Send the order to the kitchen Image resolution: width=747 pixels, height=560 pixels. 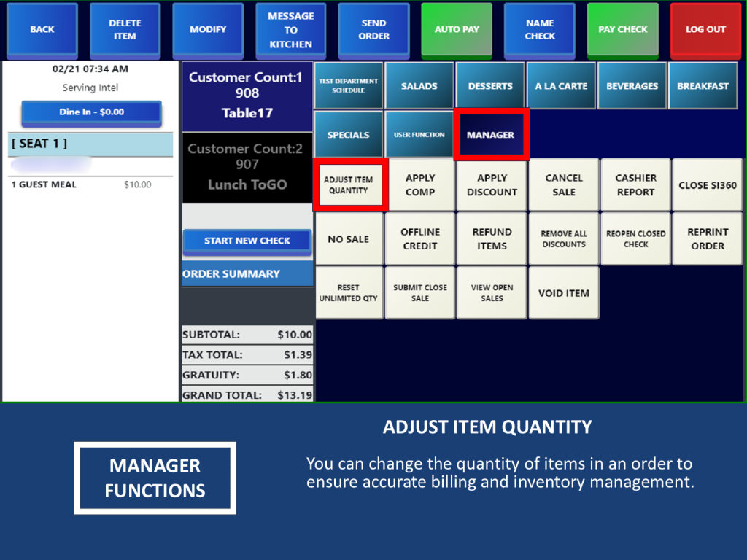tap(373, 29)
